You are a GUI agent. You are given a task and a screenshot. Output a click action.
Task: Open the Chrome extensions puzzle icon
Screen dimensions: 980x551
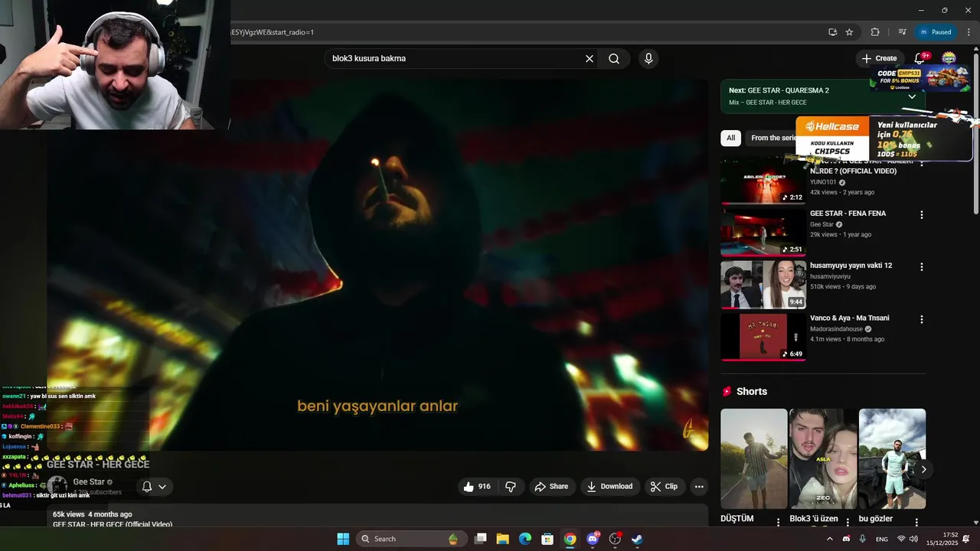click(x=875, y=32)
